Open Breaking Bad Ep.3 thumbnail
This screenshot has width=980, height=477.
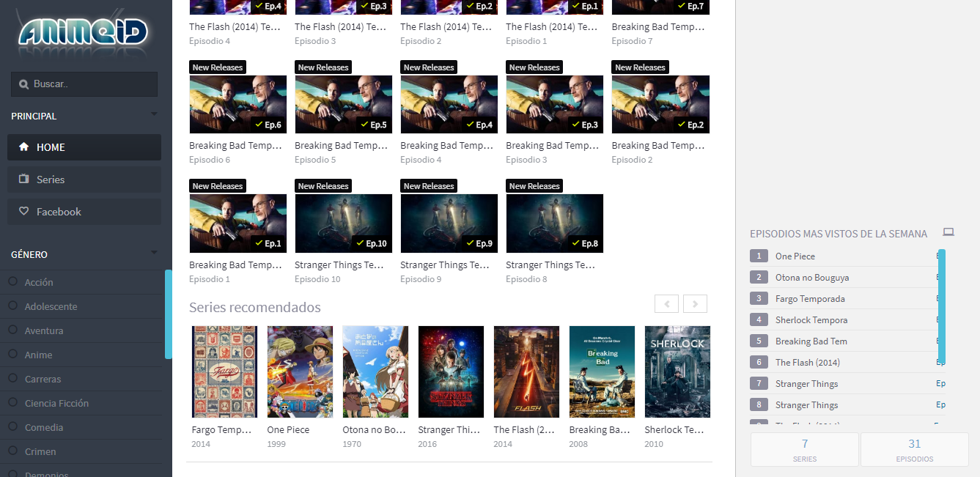[555, 104]
